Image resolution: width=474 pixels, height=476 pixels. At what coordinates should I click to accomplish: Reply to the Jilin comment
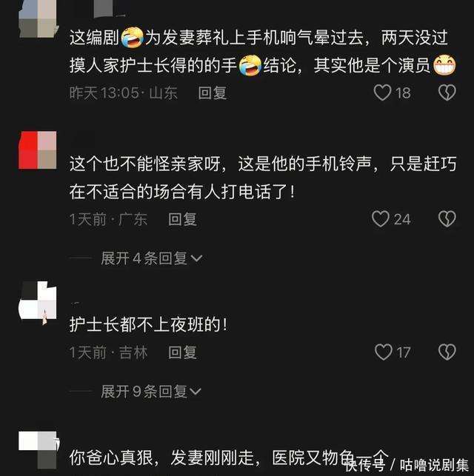(182, 352)
